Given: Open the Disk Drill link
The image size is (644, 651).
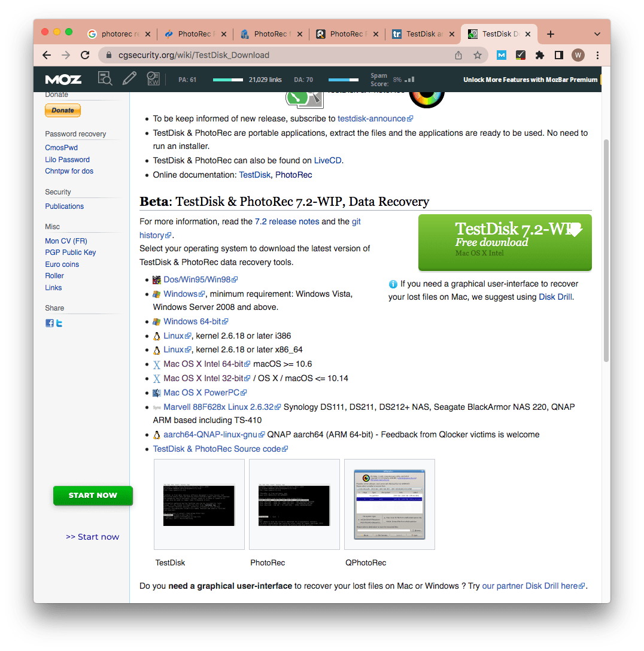Looking at the screenshot, I should (x=555, y=297).
